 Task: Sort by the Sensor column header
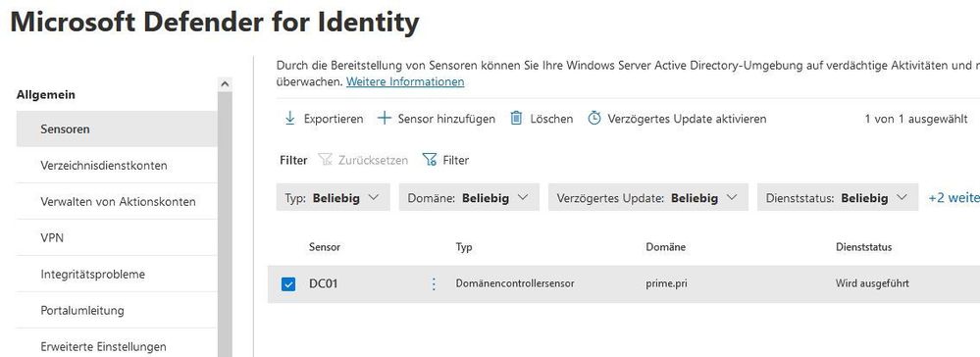pos(325,247)
